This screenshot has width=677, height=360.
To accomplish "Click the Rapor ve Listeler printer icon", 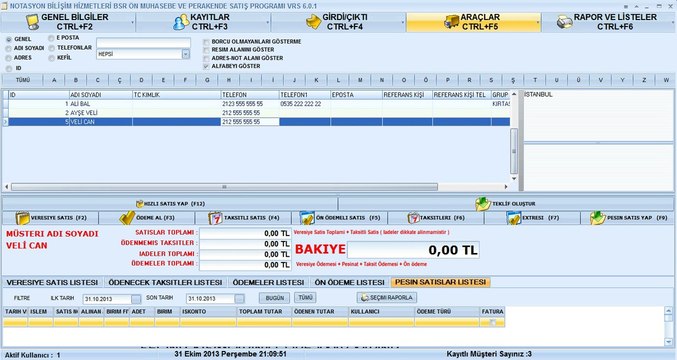I will coord(564,22).
